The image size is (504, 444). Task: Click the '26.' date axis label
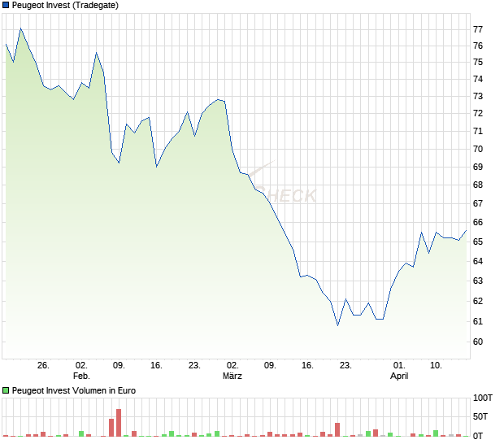(x=43, y=366)
